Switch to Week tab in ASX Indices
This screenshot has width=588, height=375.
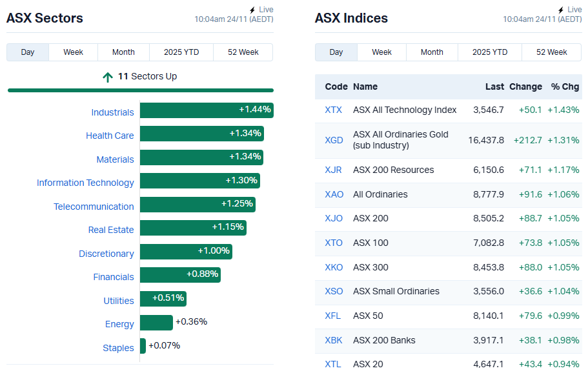click(x=381, y=52)
